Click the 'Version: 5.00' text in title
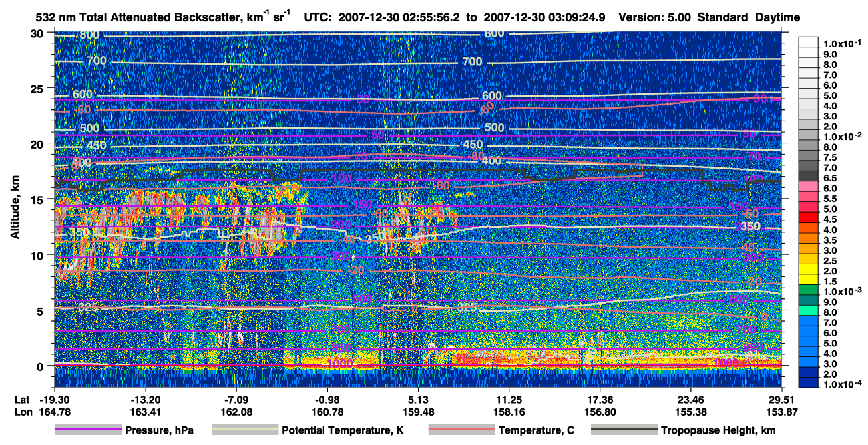This screenshot has height=445, width=868. [x=655, y=17]
